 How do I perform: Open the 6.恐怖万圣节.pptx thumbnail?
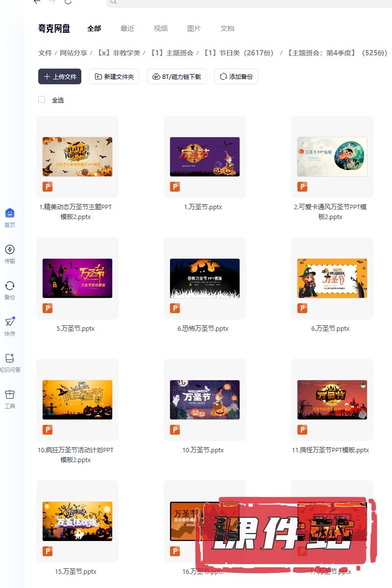[x=205, y=278]
